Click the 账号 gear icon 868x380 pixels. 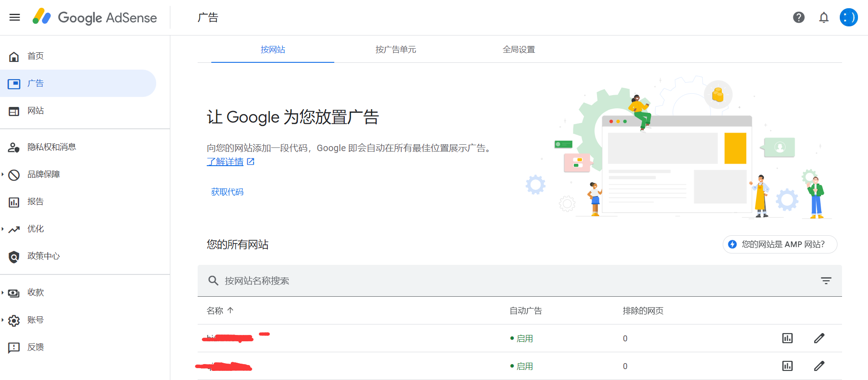tap(14, 320)
